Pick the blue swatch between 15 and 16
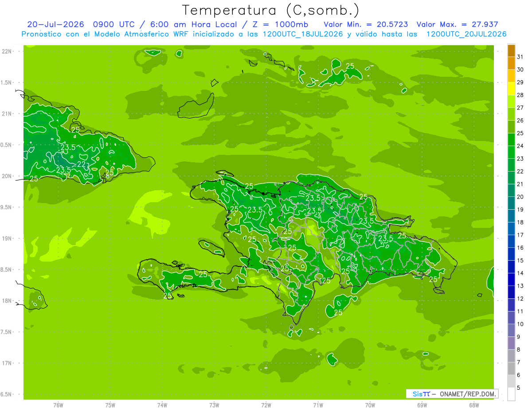 point(511,254)
